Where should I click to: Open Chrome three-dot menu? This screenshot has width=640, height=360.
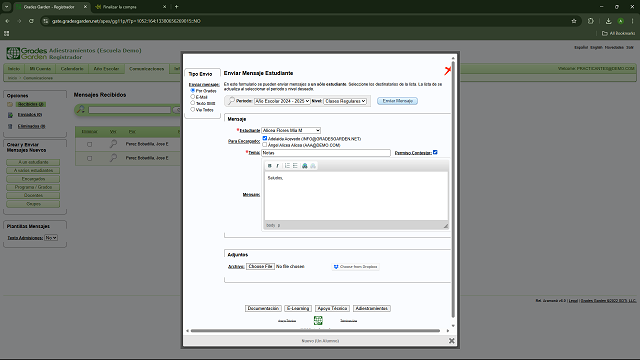[x=632, y=21]
